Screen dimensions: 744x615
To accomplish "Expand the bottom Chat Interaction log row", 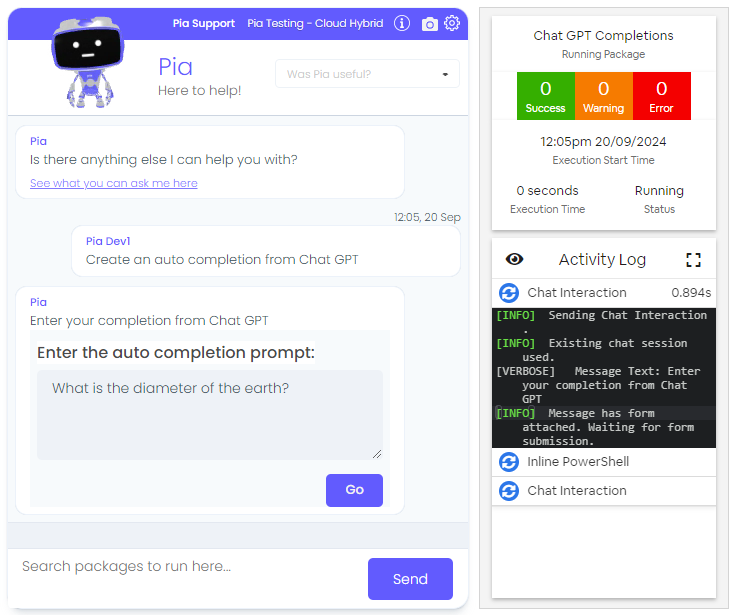I will (x=604, y=491).
